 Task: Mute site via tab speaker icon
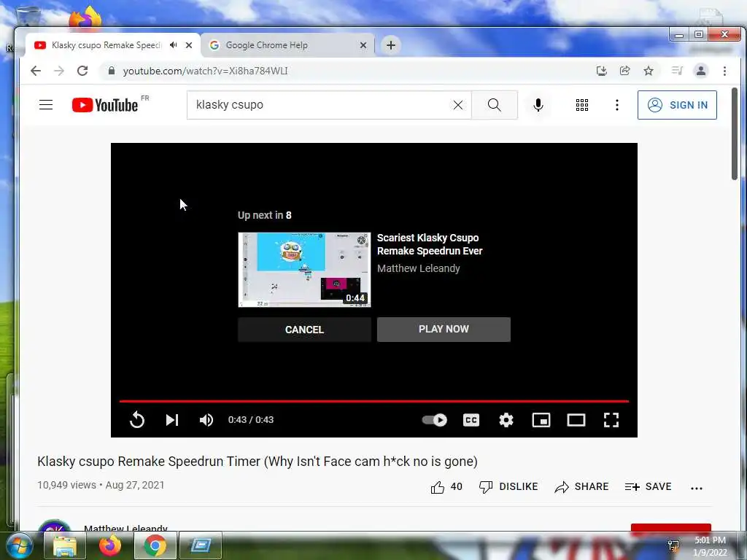point(174,44)
